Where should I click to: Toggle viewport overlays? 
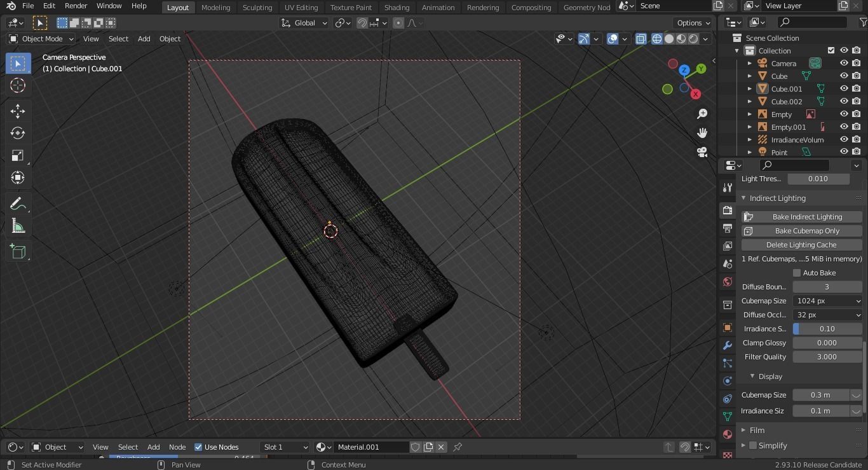coord(613,39)
